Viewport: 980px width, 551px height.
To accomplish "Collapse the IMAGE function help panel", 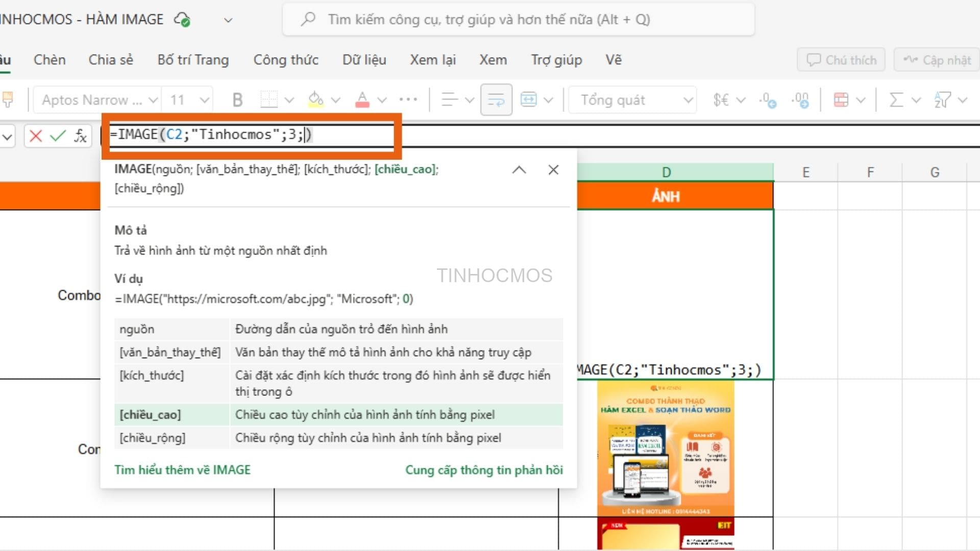I will click(x=519, y=170).
